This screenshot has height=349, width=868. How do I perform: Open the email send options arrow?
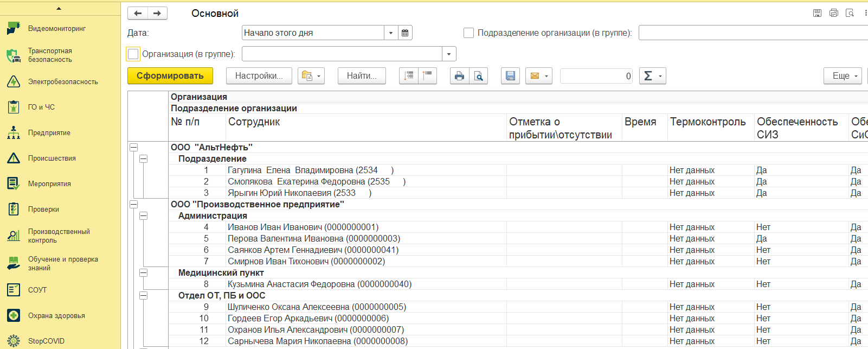pyautogui.click(x=546, y=76)
